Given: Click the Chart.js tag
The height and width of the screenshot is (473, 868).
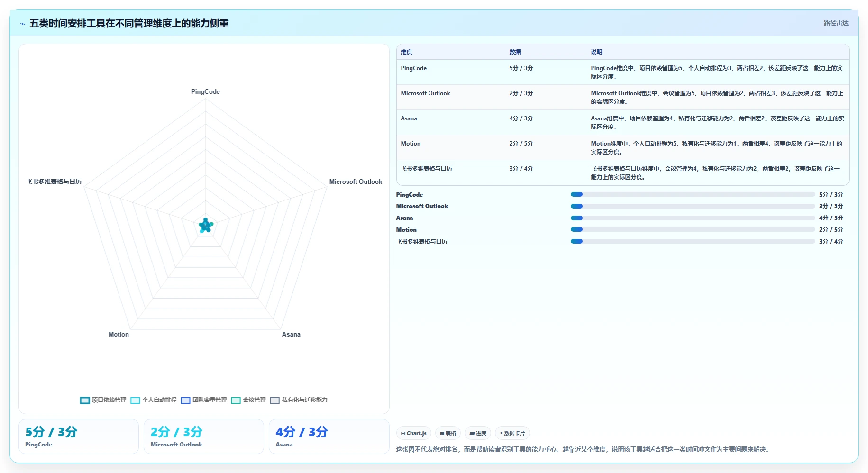Looking at the screenshot, I should tap(414, 433).
